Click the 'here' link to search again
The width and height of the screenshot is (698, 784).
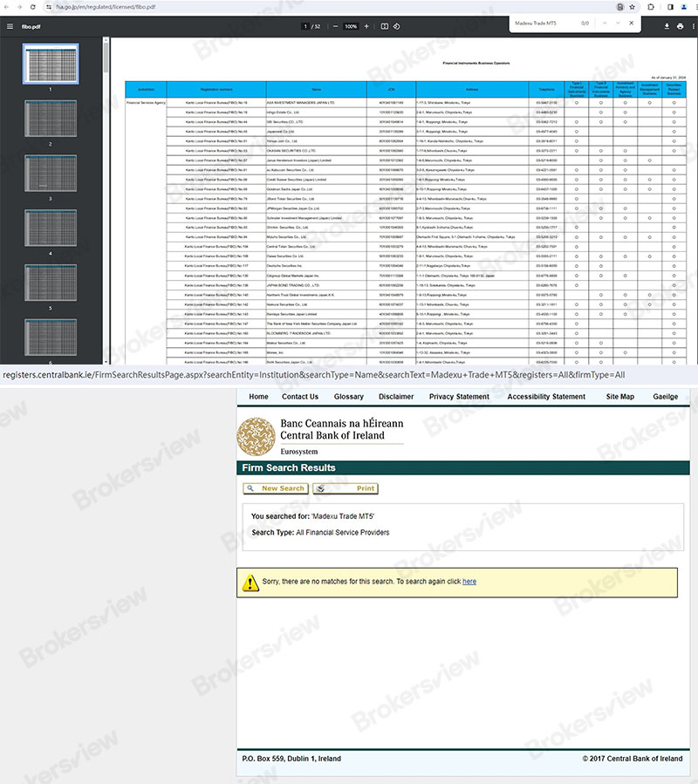[469, 582]
